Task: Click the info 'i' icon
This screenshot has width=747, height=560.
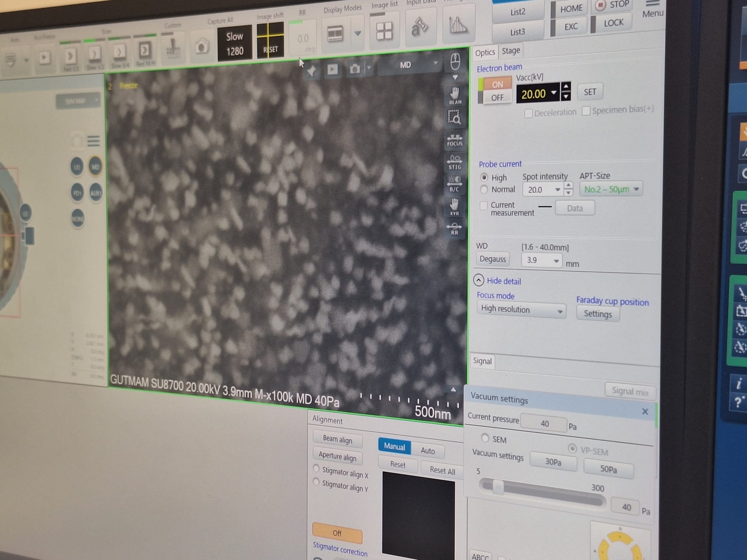Action: click(x=738, y=383)
